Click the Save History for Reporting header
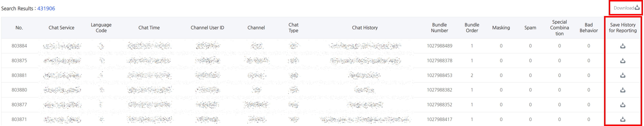 [622, 28]
